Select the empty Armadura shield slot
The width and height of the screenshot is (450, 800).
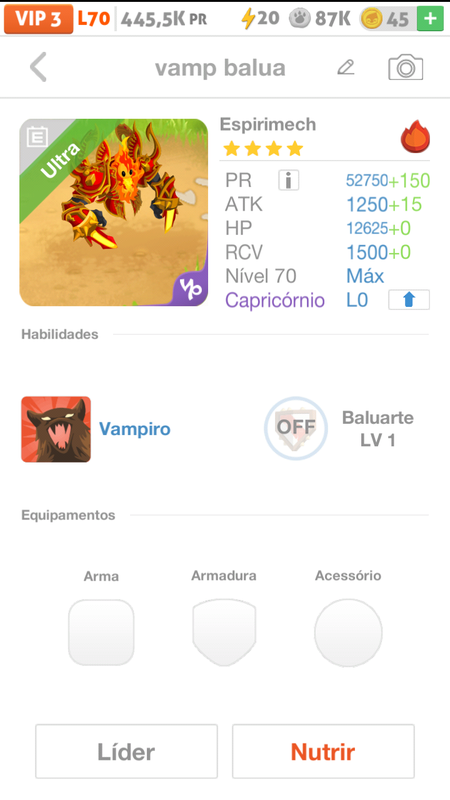[x=224, y=632]
